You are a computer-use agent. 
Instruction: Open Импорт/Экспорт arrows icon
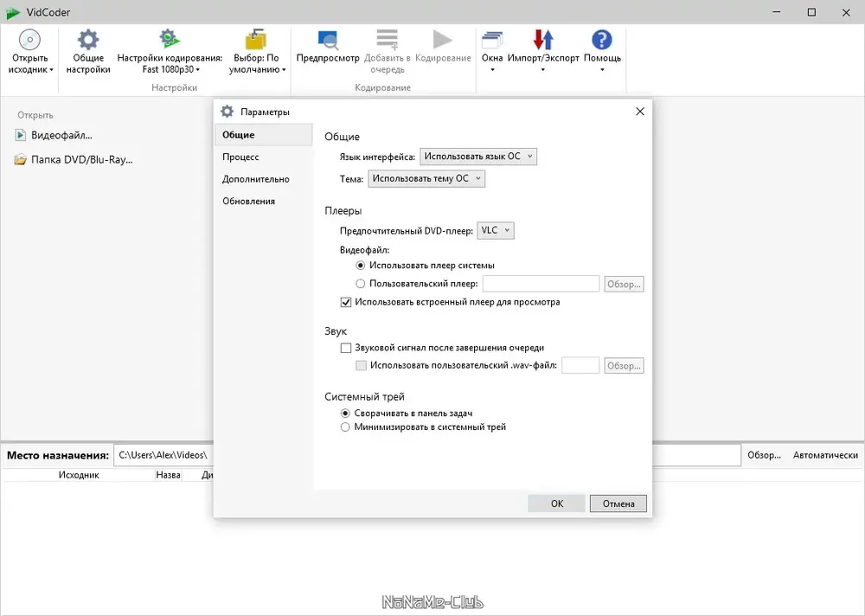[543, 40]
